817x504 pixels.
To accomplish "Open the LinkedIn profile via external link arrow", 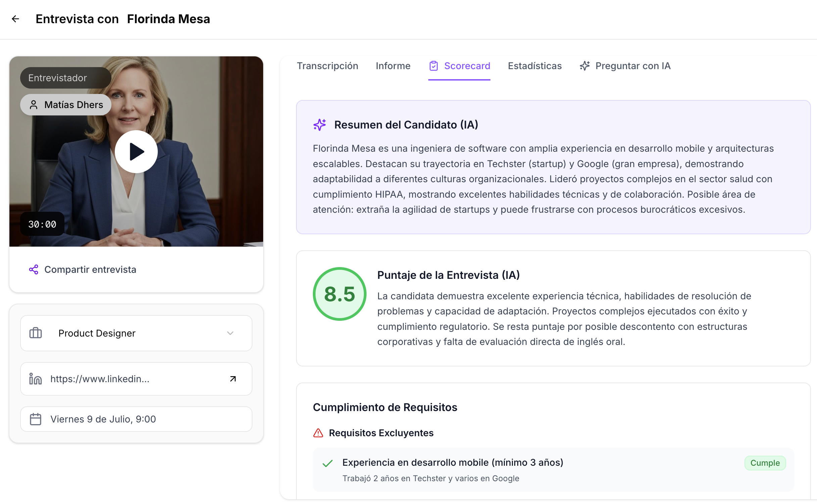I will coord(232,379).
